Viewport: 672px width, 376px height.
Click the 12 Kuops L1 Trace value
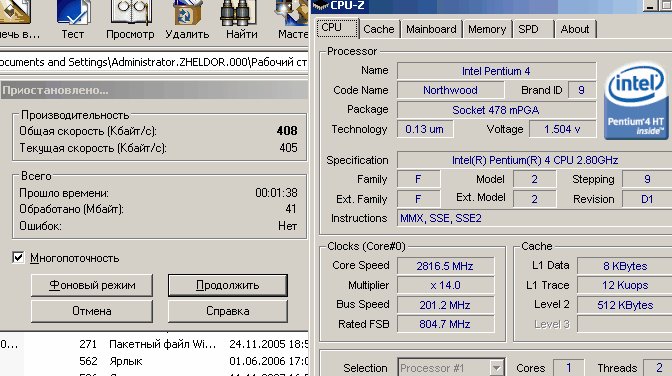pyautogui.click(x=624, y=286)
